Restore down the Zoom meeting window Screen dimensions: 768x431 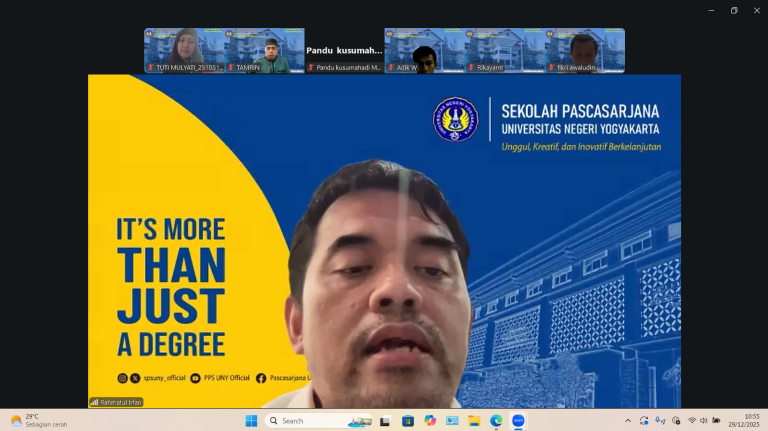[734, 10]
